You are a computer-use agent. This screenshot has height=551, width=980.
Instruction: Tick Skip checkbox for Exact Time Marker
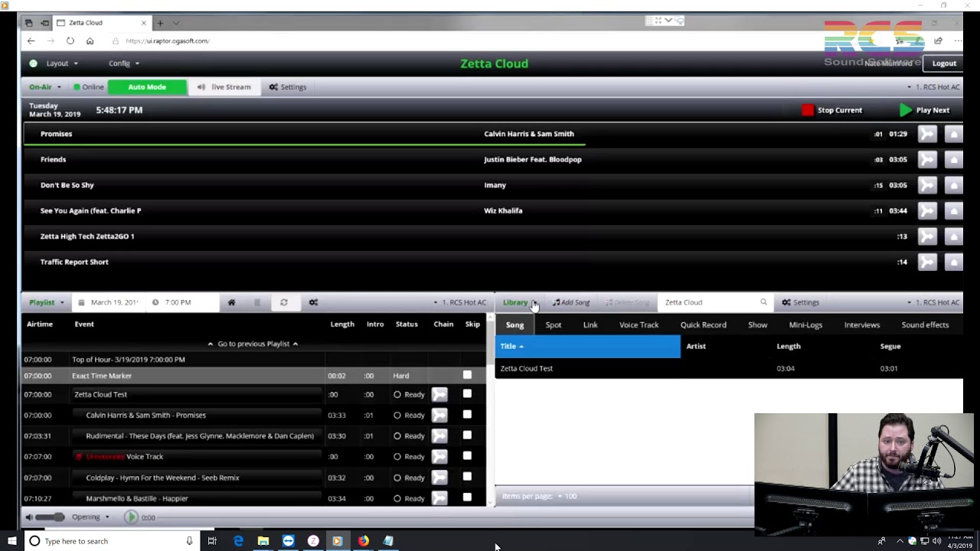coord(467,375)
